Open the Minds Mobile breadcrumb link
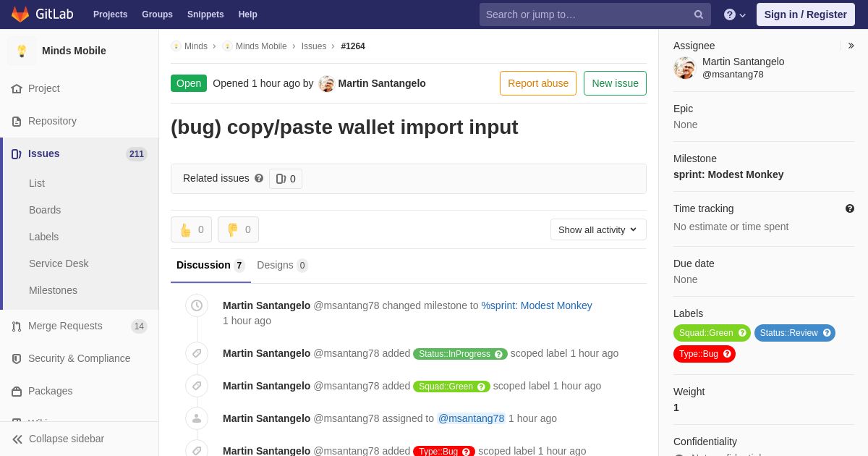 click(261, 46)
